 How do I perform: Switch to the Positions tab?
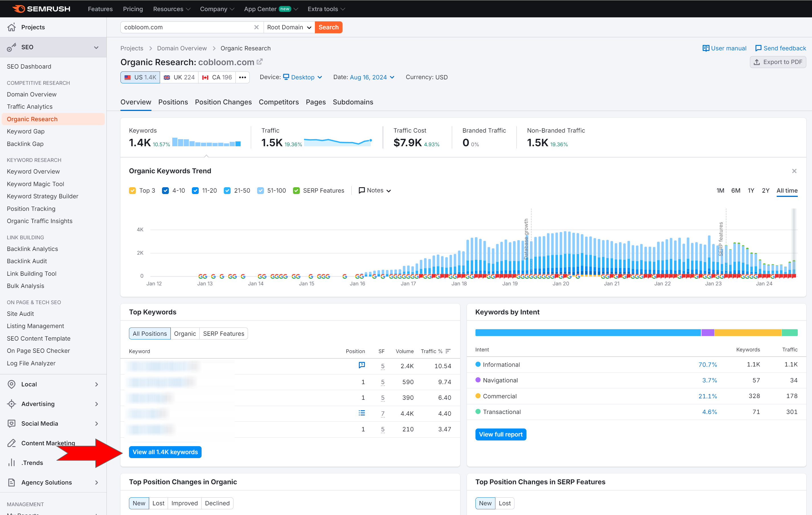click(173, 102)
